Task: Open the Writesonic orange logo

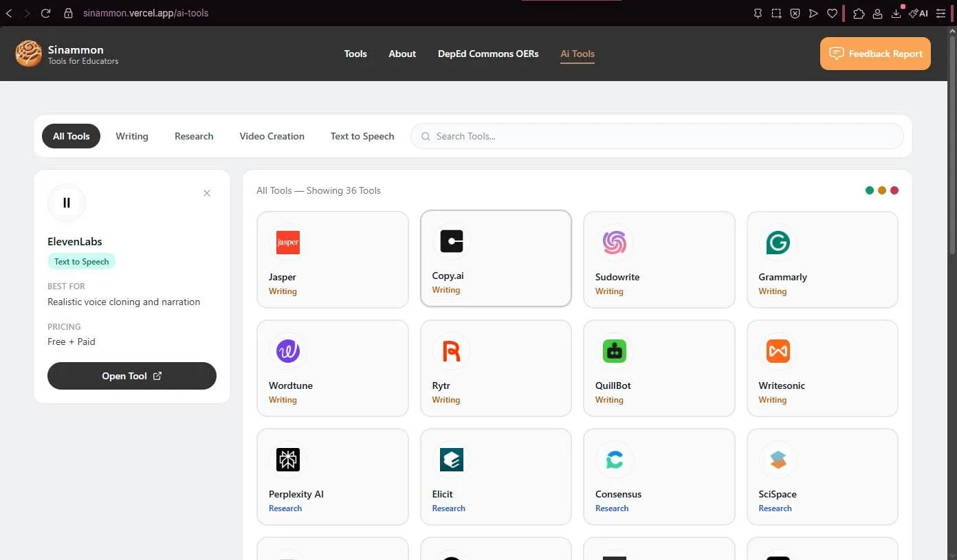Action: [778, 351]
